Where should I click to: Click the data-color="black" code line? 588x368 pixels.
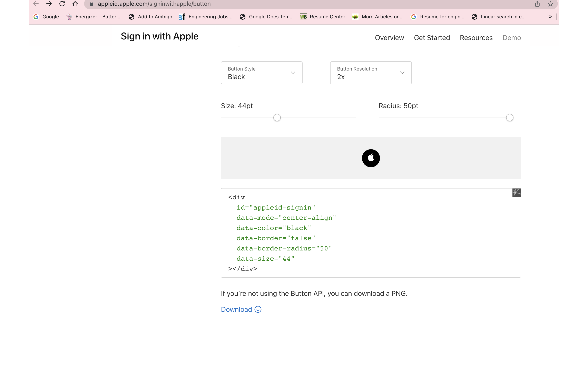[x=274, y=228]
